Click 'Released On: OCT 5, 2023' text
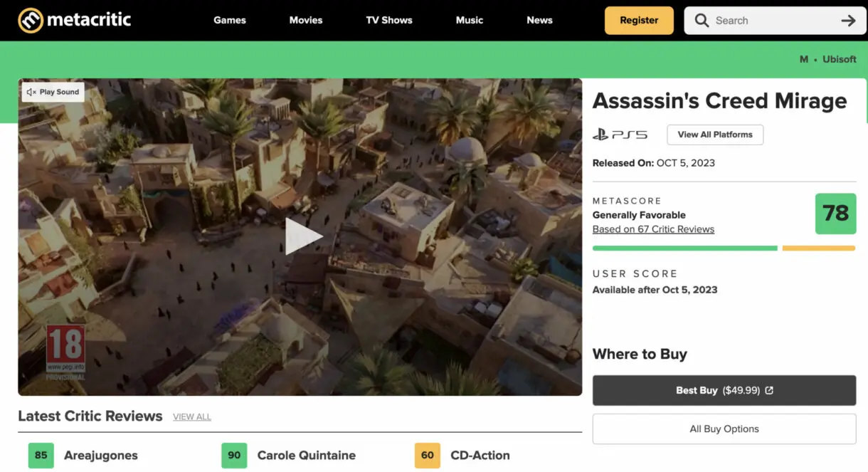Image resolution: width=868 pixels, height=472 pixels. (654, 163)
